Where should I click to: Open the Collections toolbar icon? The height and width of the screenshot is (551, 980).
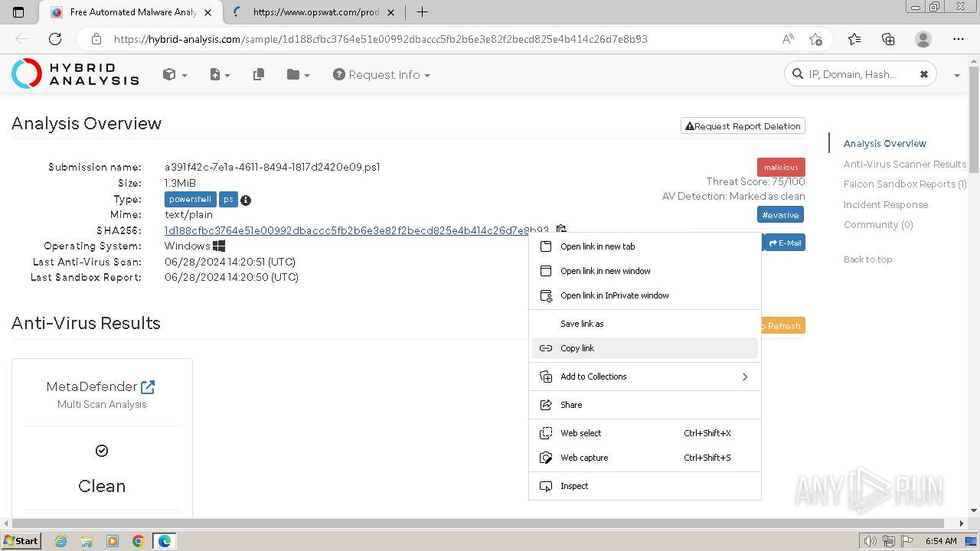(888, 39)
